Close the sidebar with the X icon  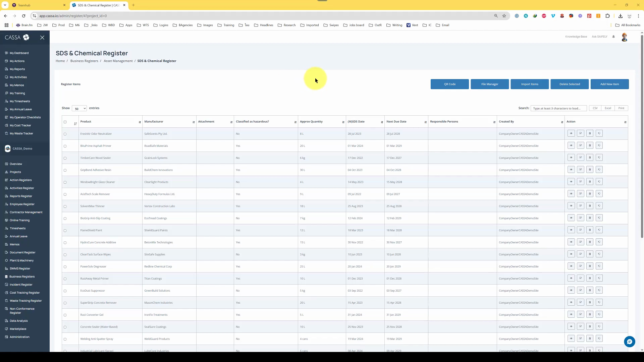[42, 38]
